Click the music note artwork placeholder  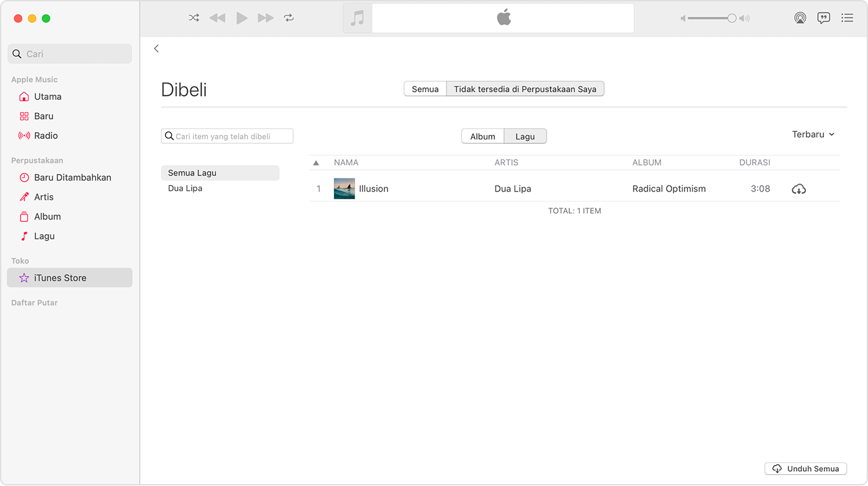(357, 18)
